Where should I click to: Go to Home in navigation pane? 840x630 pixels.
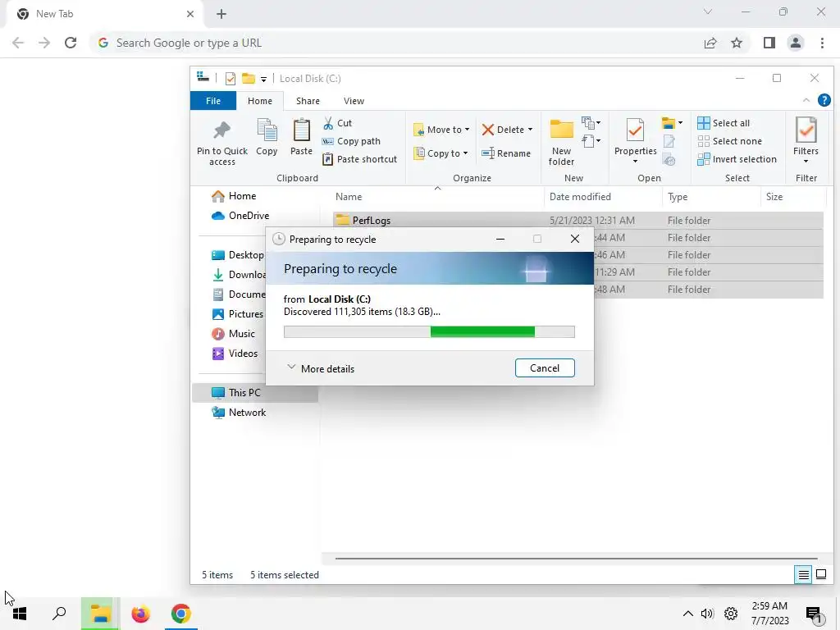[x=234, y=196]
